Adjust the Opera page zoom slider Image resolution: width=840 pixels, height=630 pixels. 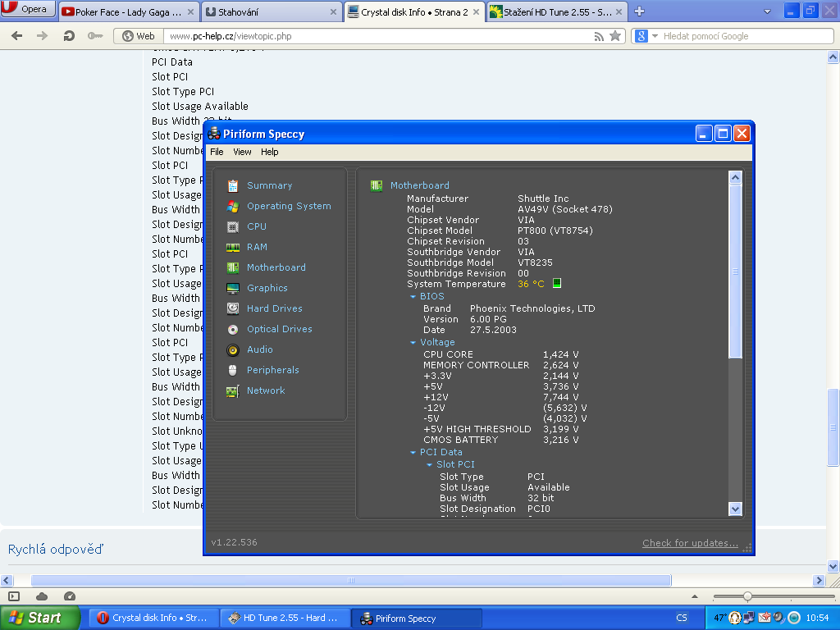(747, 596)
